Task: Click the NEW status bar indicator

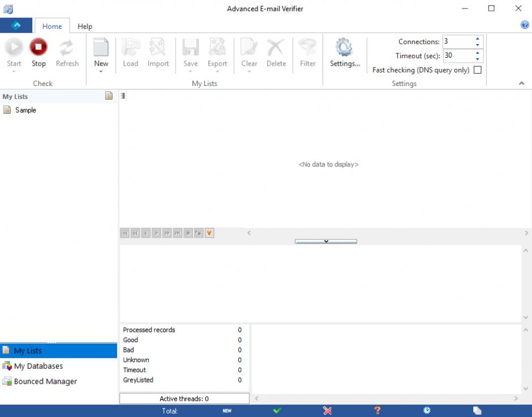Action: [x=227, y=411]
